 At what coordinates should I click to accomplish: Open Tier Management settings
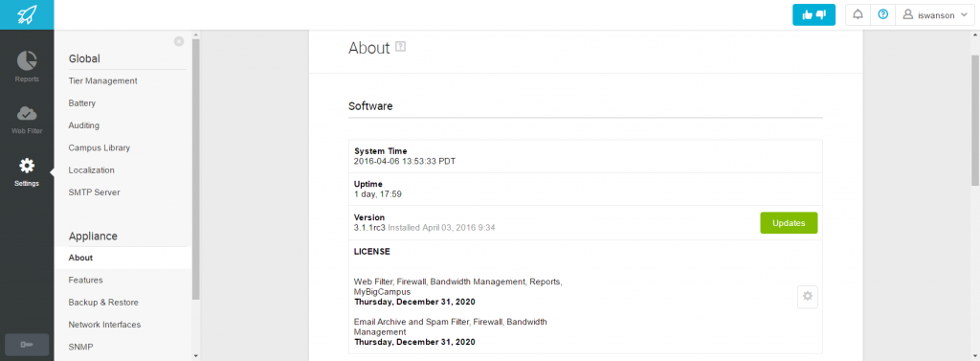[x=103, y=80]
